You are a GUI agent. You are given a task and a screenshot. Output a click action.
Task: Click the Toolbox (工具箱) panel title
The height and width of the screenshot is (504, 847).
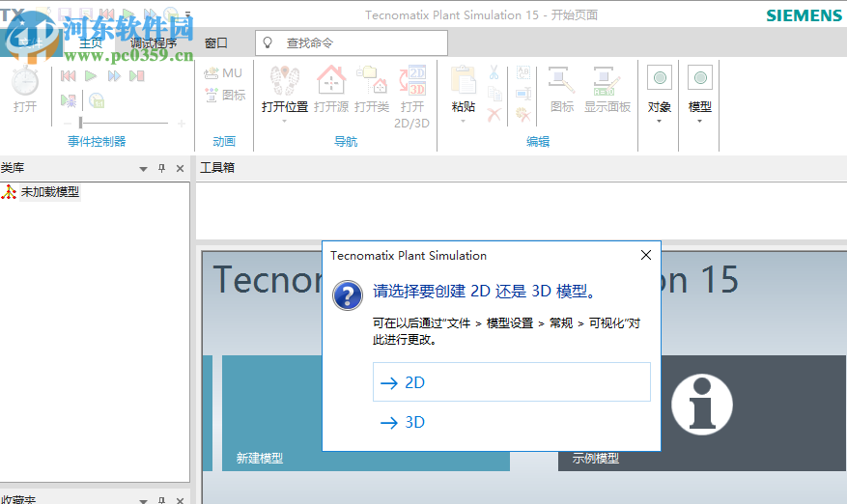coord(217,167)
